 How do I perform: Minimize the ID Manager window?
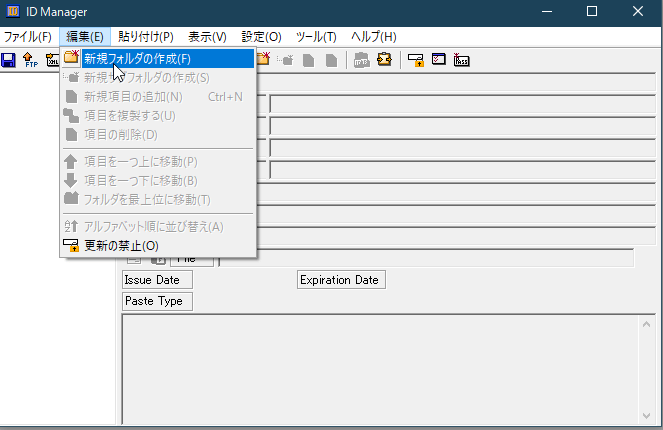pyautogui.click(x=547, y=11)
